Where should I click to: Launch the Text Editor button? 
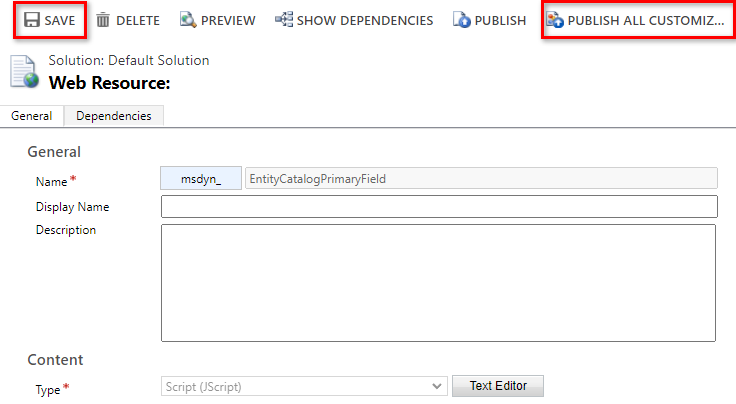pos(498,386)
